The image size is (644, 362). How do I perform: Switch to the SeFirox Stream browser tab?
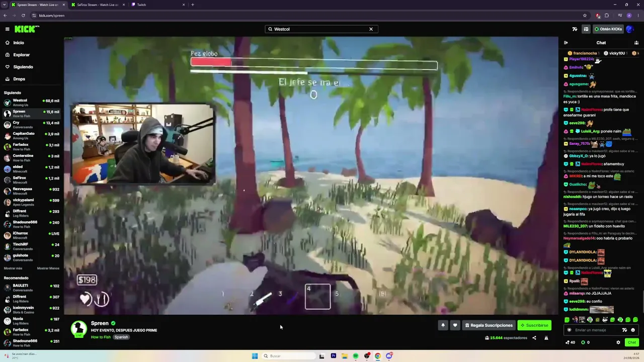coord(98,5)
